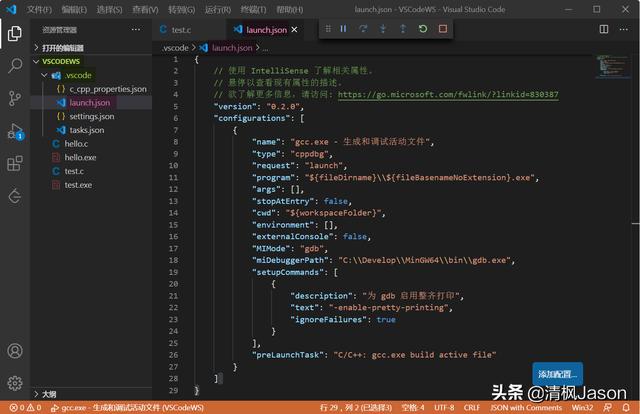Change line ending via CRLF
Screen dimensions: 640x414
tap(471, 407)
